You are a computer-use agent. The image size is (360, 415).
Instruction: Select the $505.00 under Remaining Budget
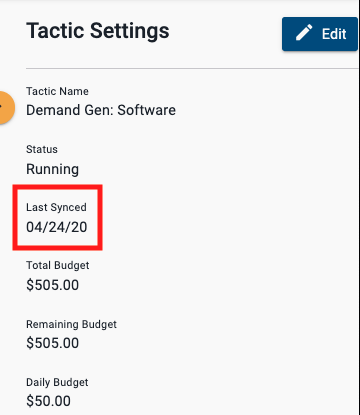53,343
